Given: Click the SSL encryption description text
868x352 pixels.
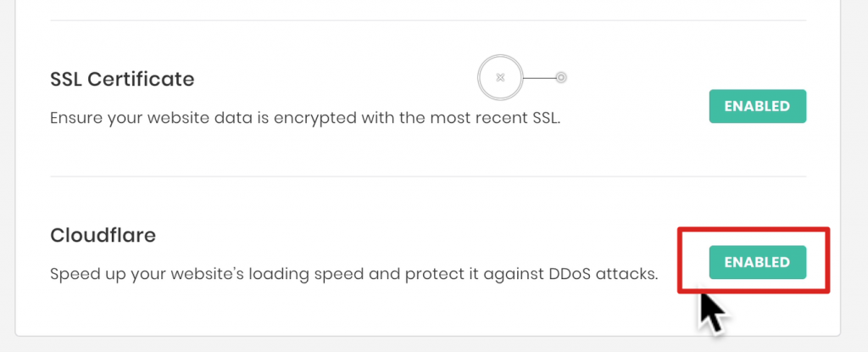Looking at the screenshot, I should point(305,118).
